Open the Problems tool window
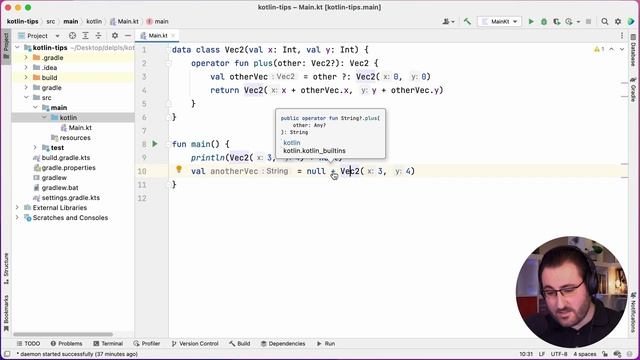This screenshot has width=640, height=360. coord(67,344)
